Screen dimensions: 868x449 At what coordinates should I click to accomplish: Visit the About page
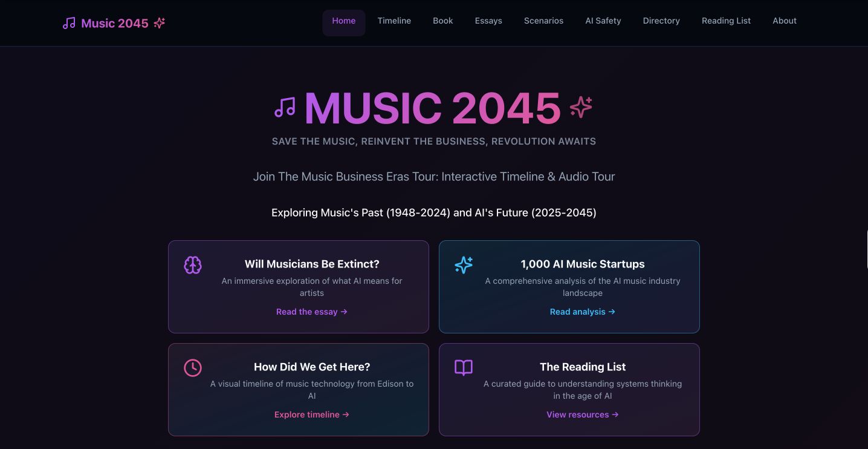point(785,21)
